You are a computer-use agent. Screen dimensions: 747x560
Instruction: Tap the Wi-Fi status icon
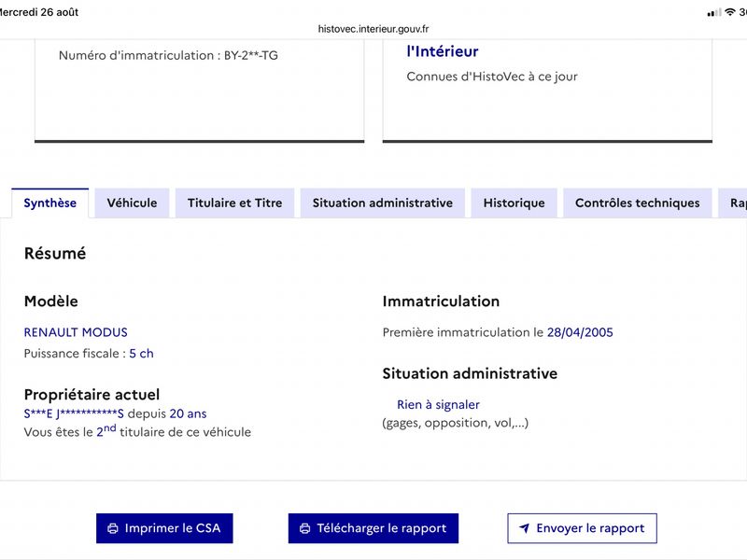click(x=730, y=12)
